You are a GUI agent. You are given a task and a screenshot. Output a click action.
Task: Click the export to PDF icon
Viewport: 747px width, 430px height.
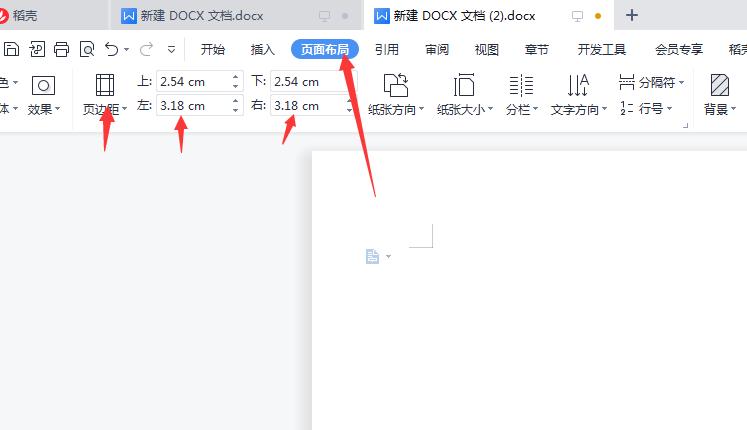tap(37, 49)
